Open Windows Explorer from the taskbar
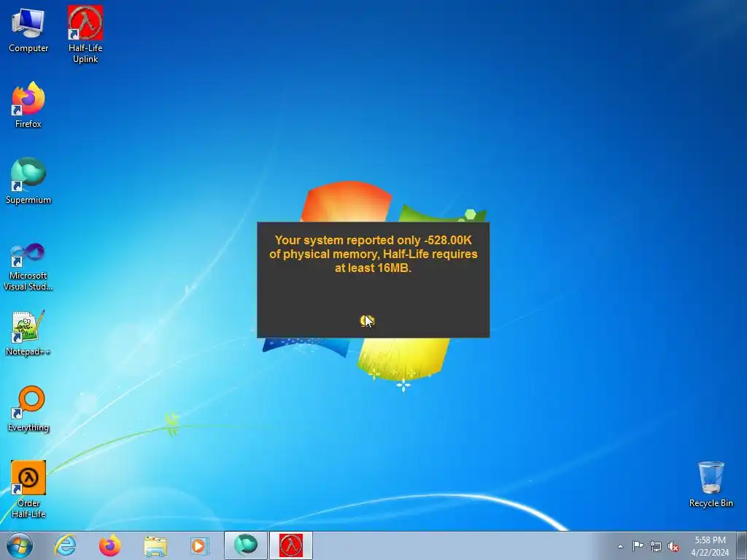 (x=155, y=545)
